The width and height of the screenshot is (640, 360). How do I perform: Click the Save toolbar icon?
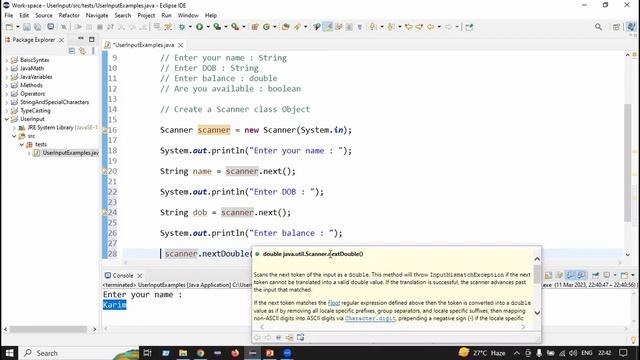click(x=27, y=27)
